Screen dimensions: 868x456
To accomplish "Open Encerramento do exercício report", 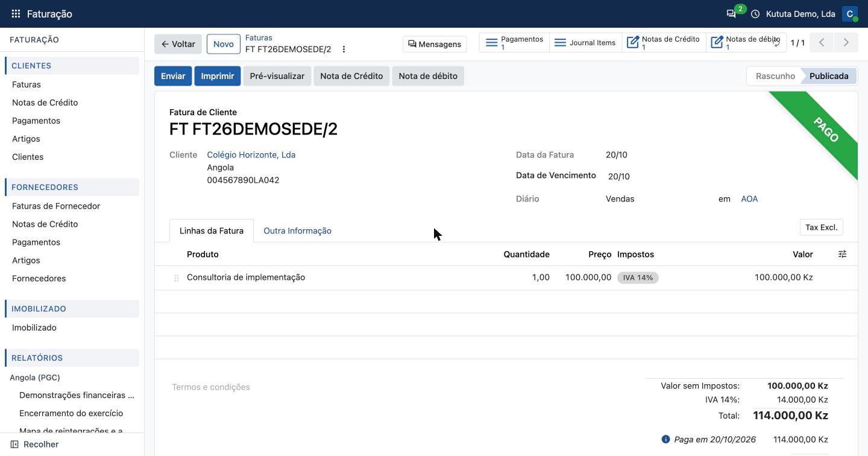I will 71,413.
